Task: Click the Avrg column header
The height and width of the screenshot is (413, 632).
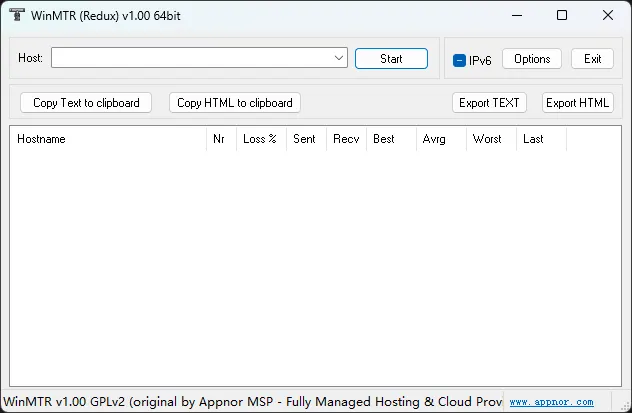Action: (440, 139)
